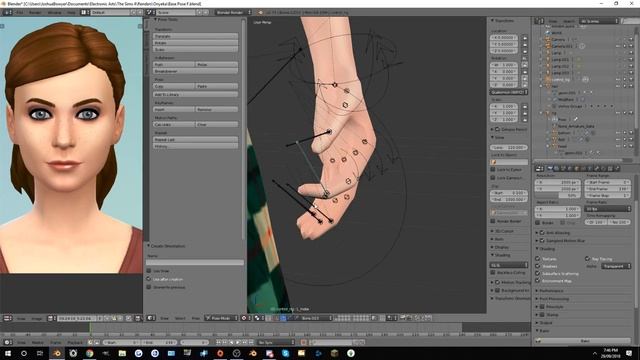Open Chrome from the taskbar
This screenshot has width=640, height=360.
89,353
